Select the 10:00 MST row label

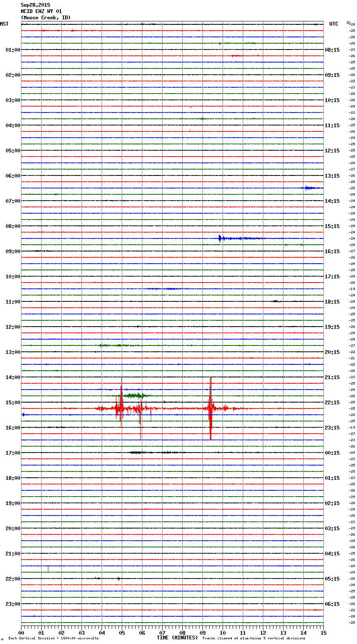pos(13,277)
